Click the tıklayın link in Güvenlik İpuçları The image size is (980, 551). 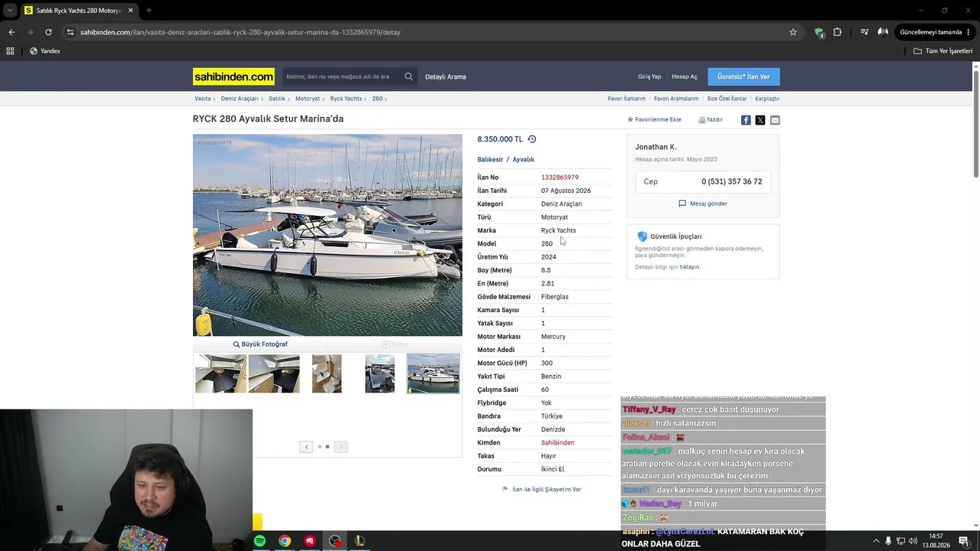click(x=689, y=267)
